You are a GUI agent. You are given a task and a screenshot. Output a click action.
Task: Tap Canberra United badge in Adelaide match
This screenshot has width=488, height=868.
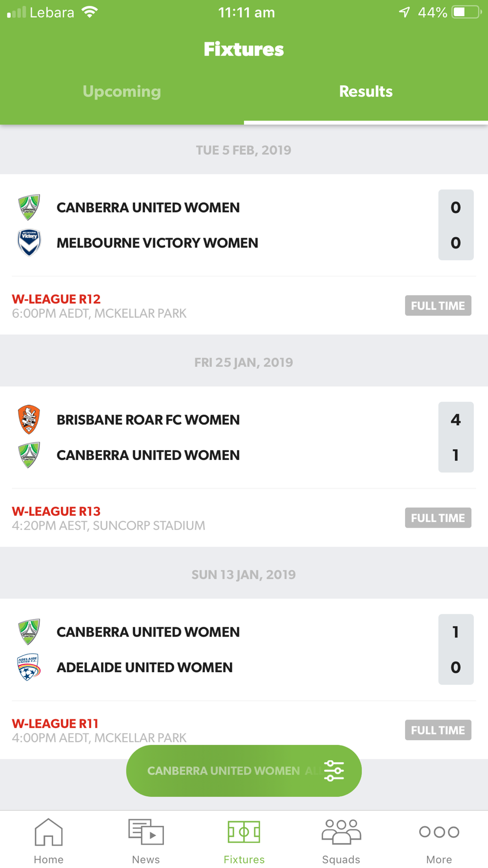(29, 631)
